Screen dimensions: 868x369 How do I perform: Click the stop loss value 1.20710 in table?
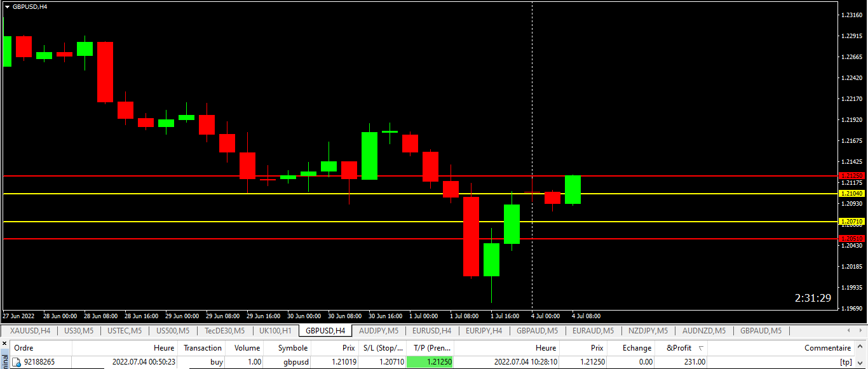point(391,362)
